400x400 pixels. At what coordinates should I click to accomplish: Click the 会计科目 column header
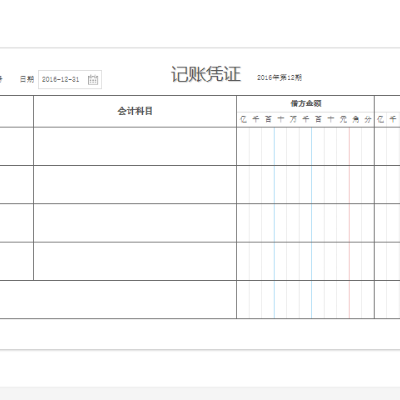tap(135, 111)
